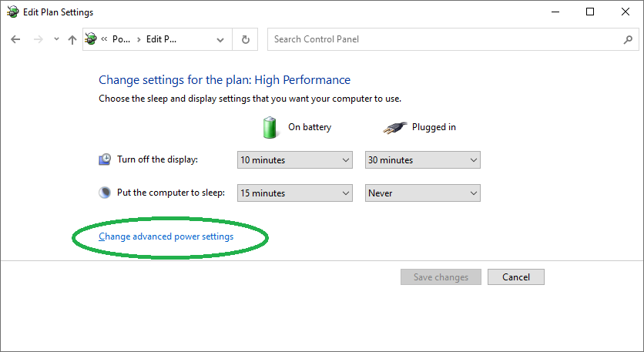Viewport: 644px width, 352px height.
Task: Open On battery sleep dropdown showing 15 minutes
Action: click(x=295, y=193)
